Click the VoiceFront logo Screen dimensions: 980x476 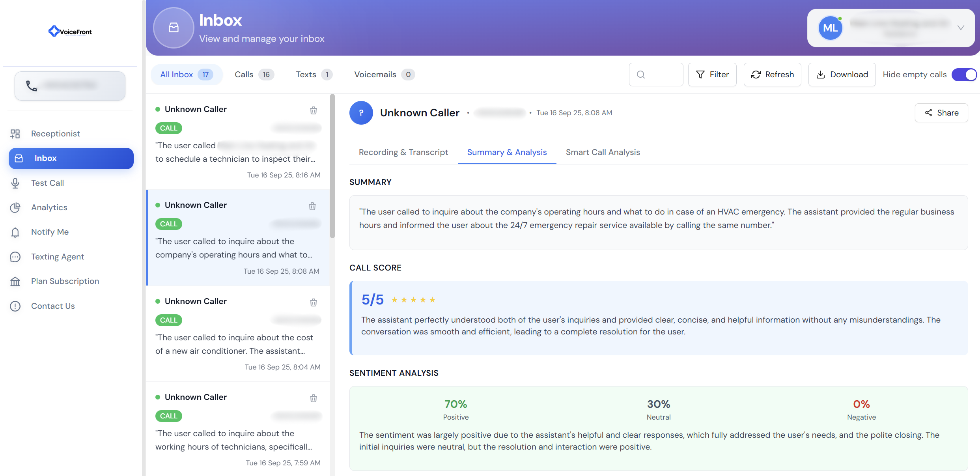tap(70, 32)
